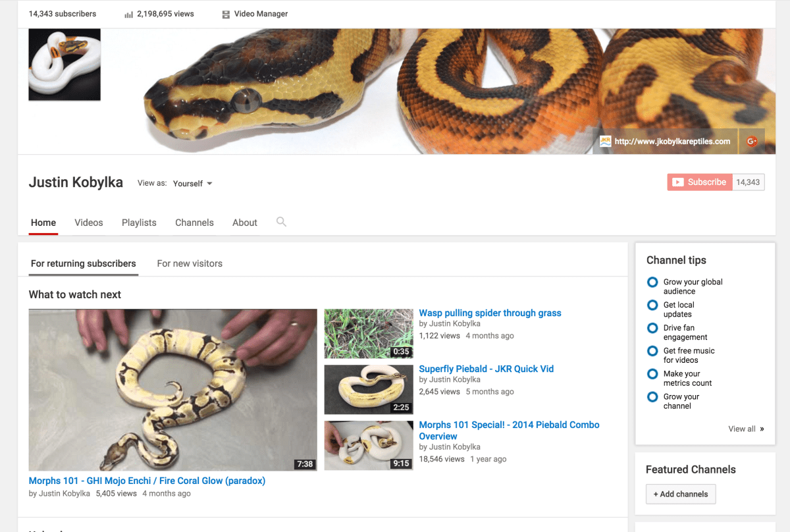Click the JKR website logo icon on banner
This screenshot has height=532, width=790.
pos(605,142)
